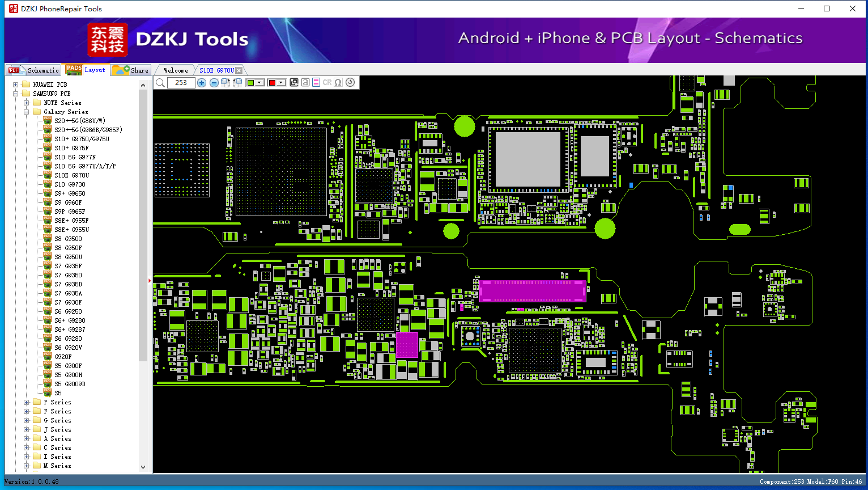868x490 pixels.
Task: Toggle the omega symbol toolbar button
Action: pyautogui.click(x=338, y=83)
